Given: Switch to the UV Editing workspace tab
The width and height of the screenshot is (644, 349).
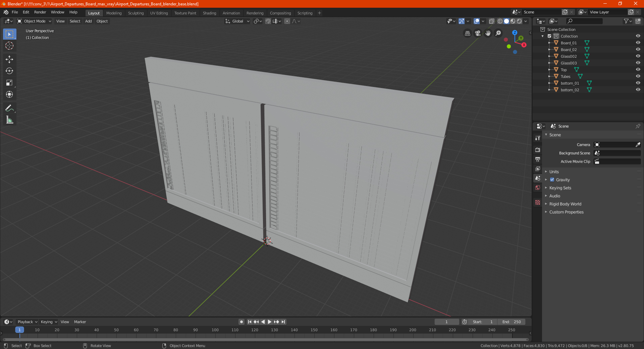Looking at the screenshot, I should click(x=159, y=13).
